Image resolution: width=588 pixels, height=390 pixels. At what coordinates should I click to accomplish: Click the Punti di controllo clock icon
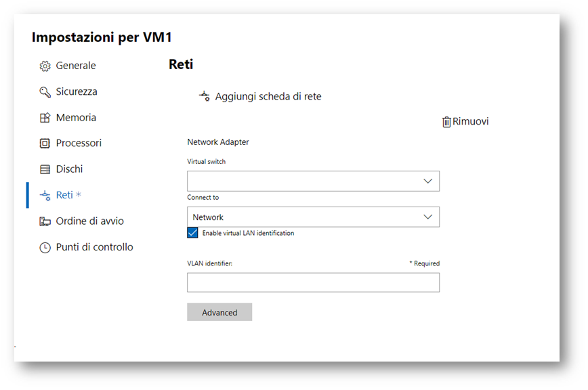coord(45,248)
